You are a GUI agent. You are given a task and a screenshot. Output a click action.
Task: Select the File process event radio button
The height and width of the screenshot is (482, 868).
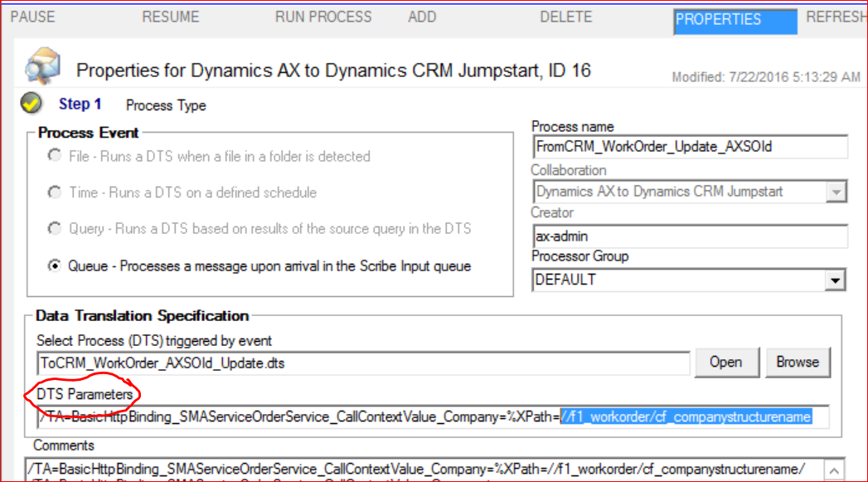(x=54, y=156)
